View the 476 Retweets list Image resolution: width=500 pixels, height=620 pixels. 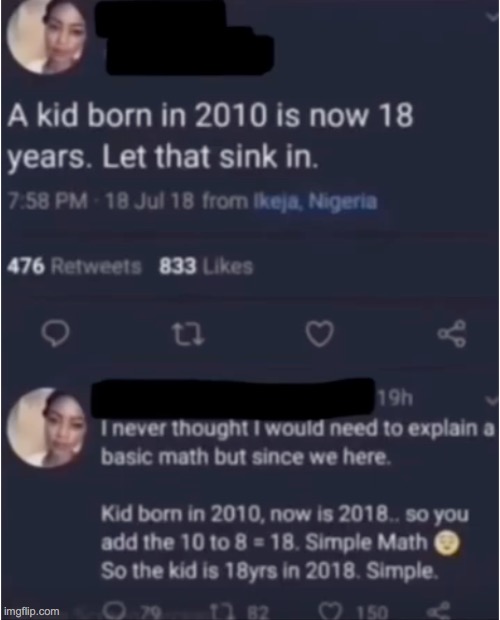click(74, 266)
